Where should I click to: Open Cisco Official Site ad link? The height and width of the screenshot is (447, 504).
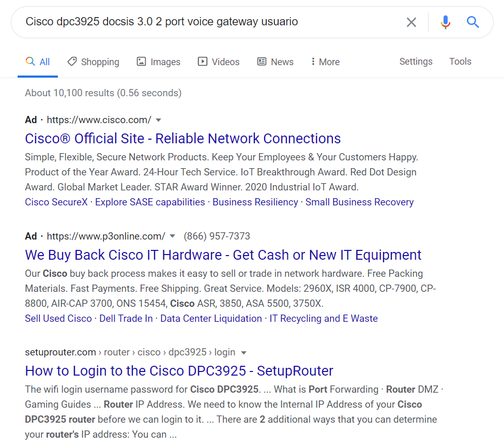pyautogui.click(x=182, y=139)
